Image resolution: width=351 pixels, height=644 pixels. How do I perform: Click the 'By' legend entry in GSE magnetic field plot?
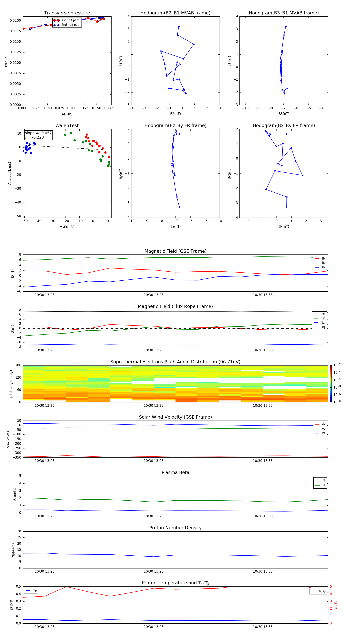(320, 263)
